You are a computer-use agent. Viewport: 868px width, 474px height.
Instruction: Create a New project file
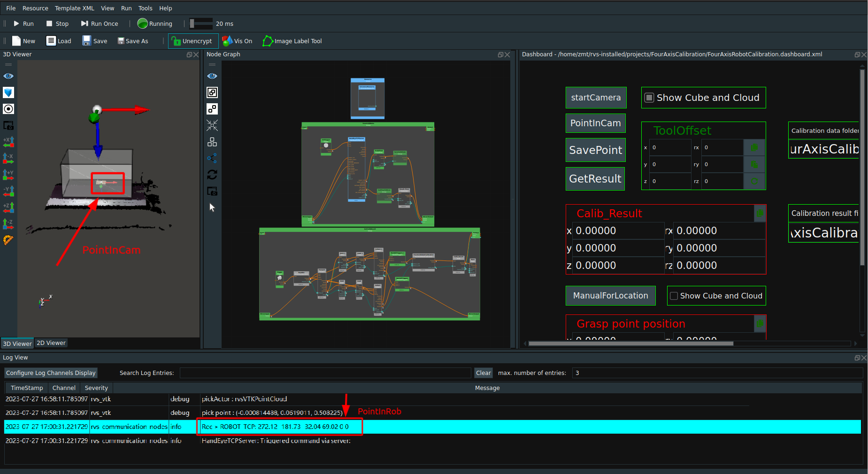(23, 41)
